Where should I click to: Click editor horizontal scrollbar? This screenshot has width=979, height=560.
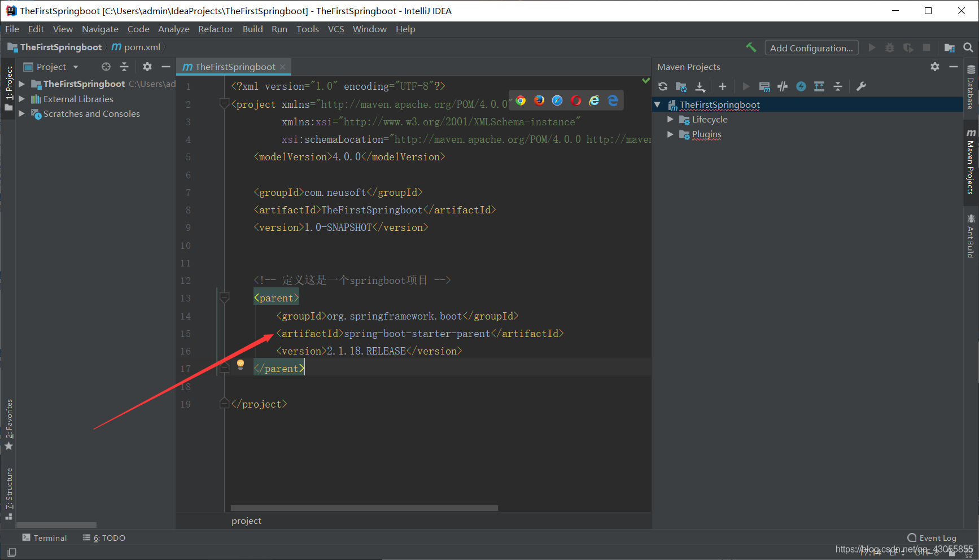pos(364,508)
